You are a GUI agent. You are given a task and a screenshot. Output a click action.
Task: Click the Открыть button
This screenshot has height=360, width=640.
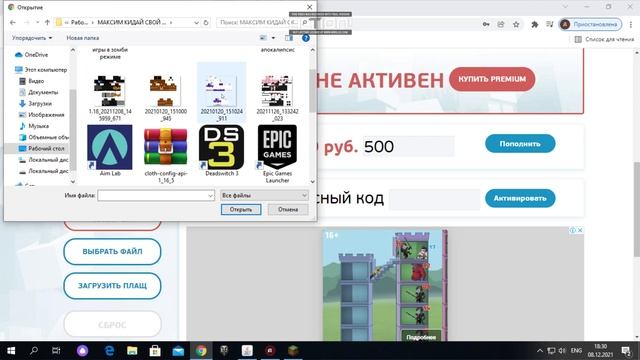click(241, 209)
